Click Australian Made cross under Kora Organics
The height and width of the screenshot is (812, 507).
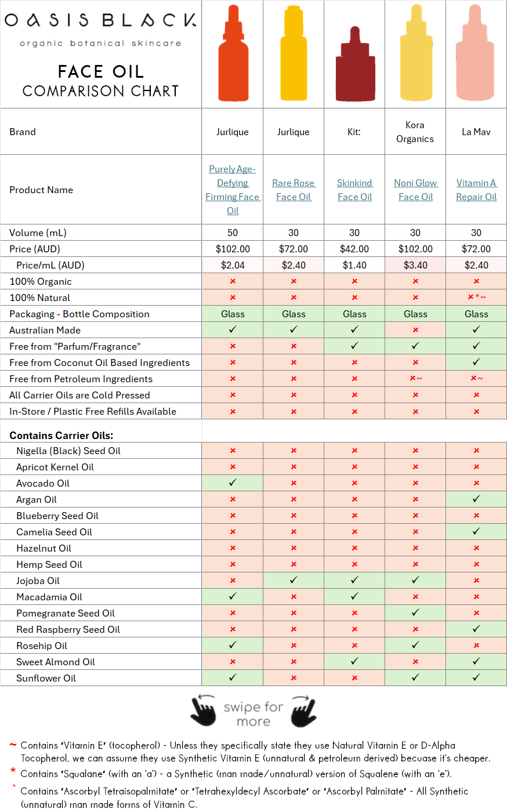click(415, 330)
